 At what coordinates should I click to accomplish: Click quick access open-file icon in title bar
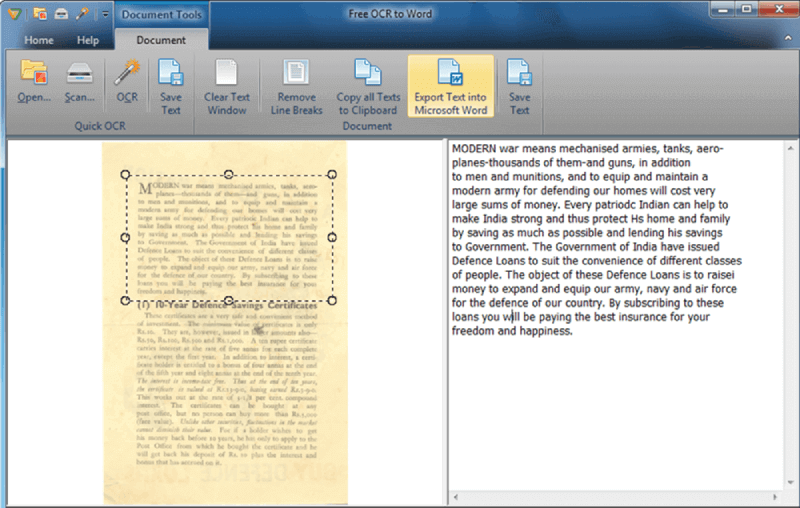(40, 13)
